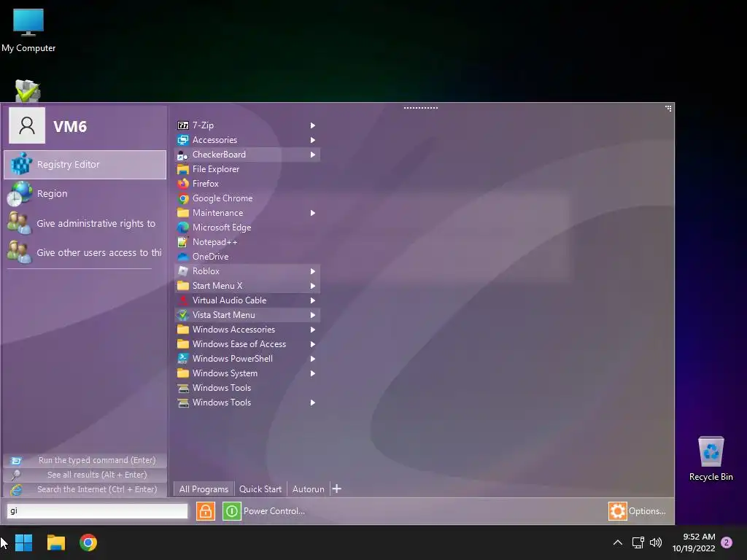Viewport: 747px width, 560px height.
Task: Expand the Accessories submenu arrow
Action: (x=313, y=140)
